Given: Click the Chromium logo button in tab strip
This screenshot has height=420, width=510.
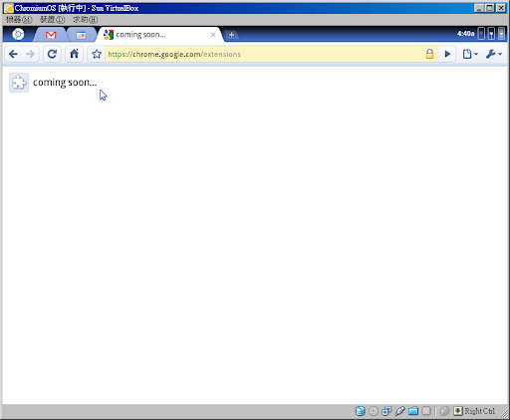Looking at the screenshot, I should pos(18,34).
